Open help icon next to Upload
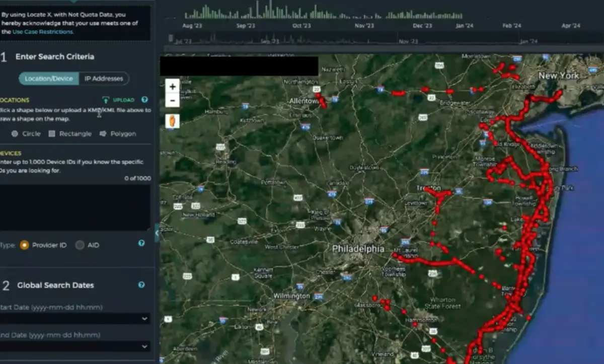The width and height of the screenshot is (604, 364). point(144,100)
